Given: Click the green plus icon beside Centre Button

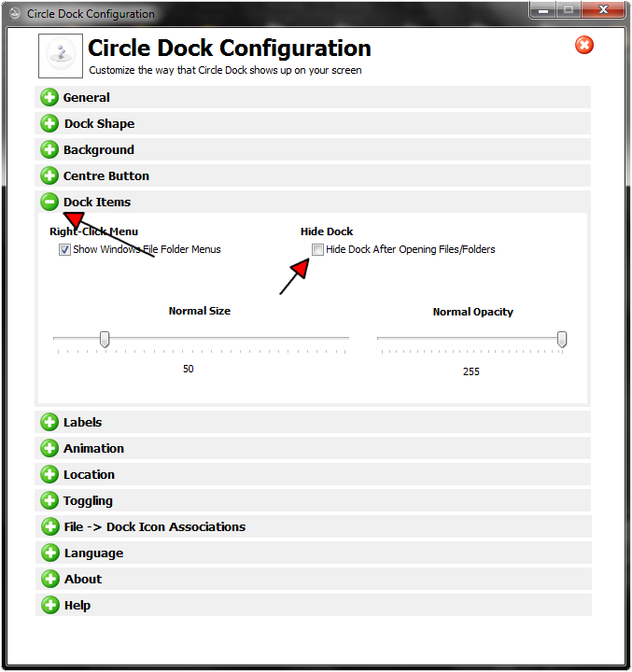Looking at the screenshot, I should pos(49,176).
